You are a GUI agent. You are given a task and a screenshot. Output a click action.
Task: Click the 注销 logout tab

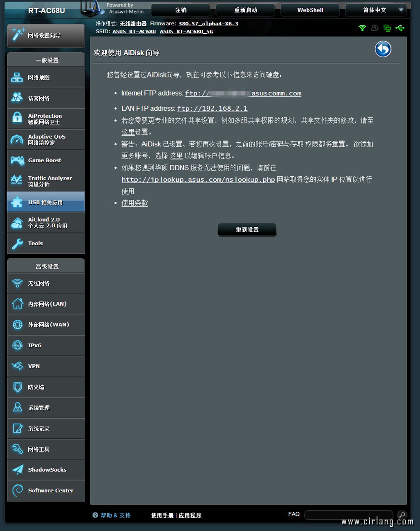(181, 10)
